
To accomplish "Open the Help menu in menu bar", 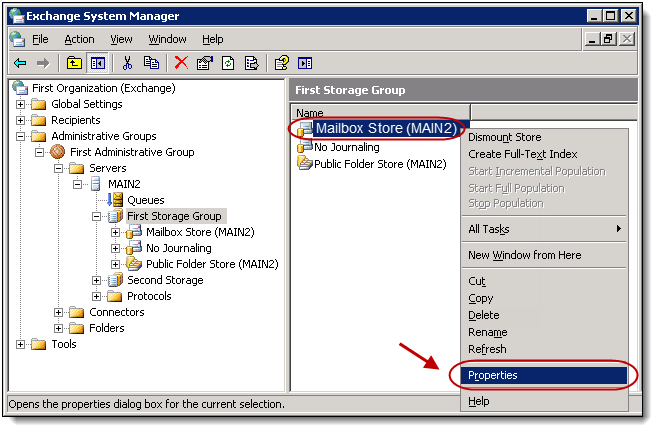I will click(213, 39).
